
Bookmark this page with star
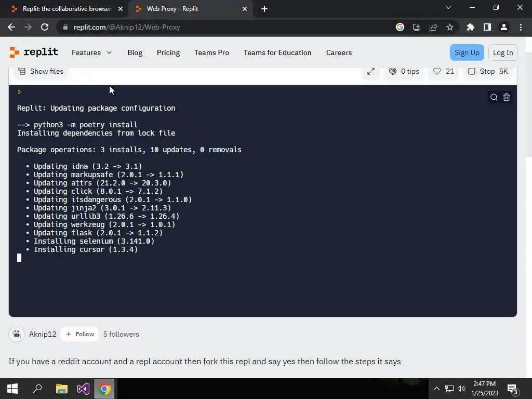coord(450,27)
